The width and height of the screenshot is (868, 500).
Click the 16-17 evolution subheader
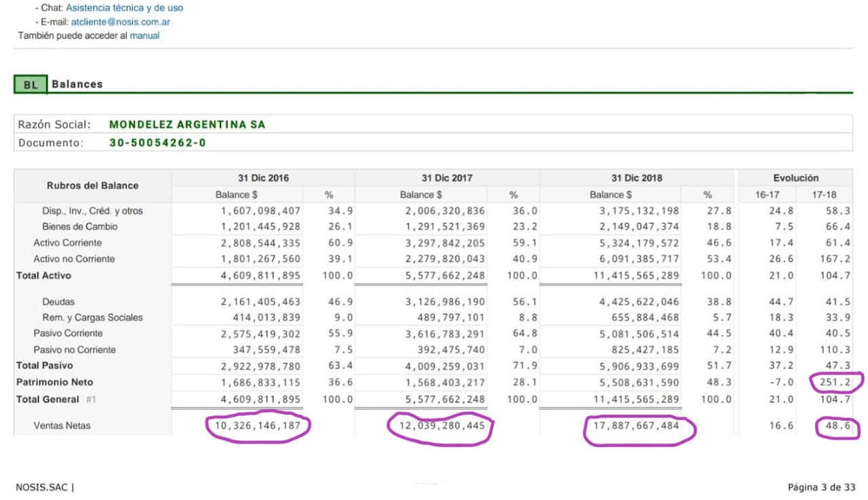point(767,194)
